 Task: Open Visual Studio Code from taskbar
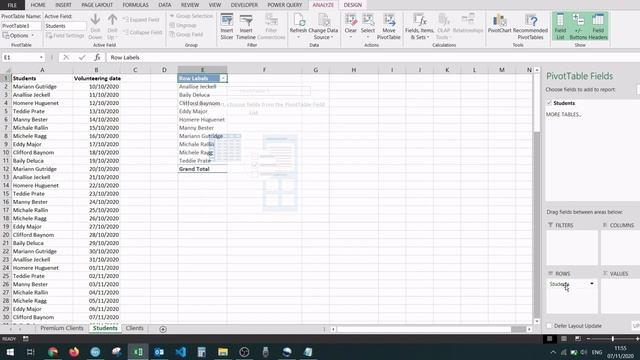coord(180,352)
